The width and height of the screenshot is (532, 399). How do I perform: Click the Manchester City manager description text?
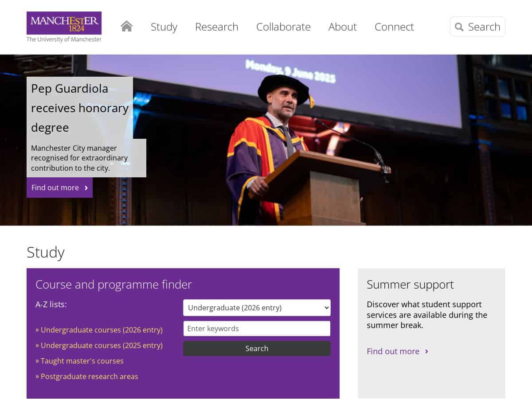click(x=79, y=158)
